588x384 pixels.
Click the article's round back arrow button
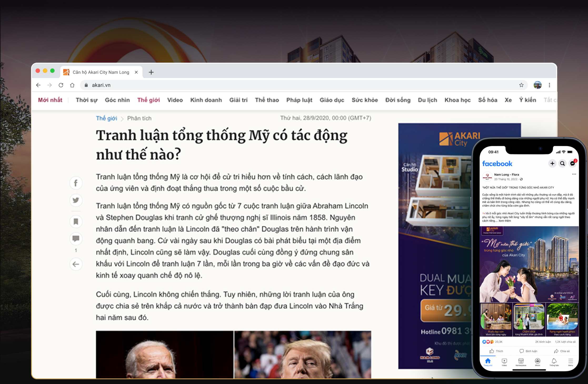pos(76,264)
